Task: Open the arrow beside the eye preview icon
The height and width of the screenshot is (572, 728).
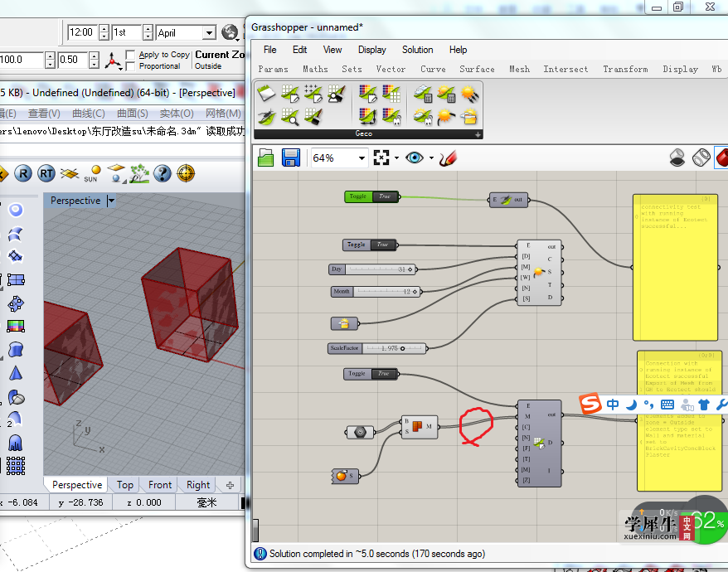Action: tap(431, 158)
